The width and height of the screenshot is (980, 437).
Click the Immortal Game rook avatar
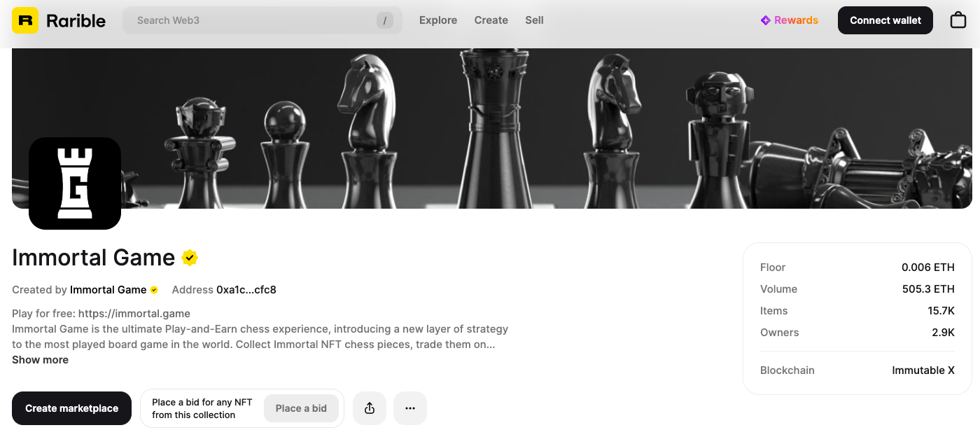point(75,183)
